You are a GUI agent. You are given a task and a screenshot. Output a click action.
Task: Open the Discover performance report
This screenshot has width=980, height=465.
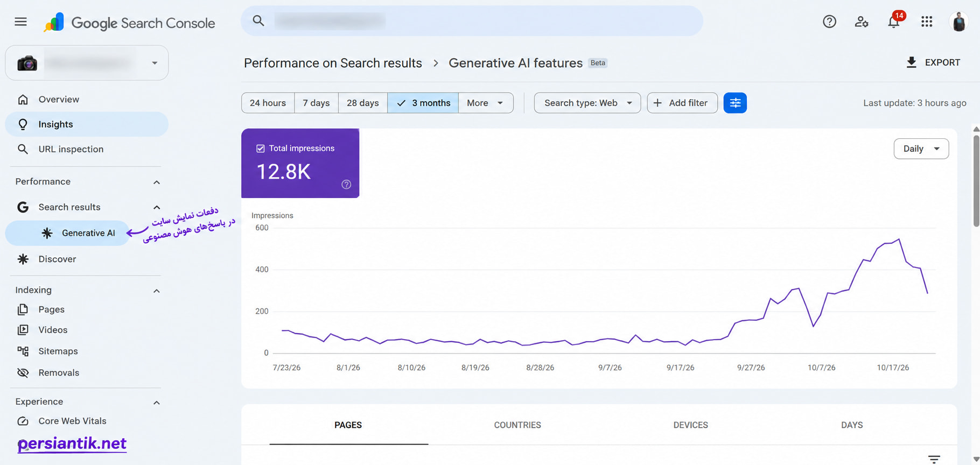[x=87, y=259]
